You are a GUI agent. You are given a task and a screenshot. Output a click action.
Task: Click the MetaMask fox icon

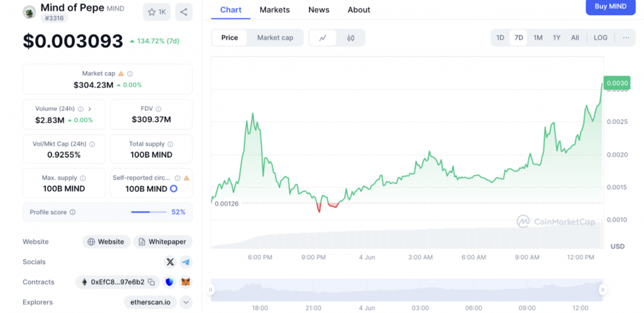point(186,282)
